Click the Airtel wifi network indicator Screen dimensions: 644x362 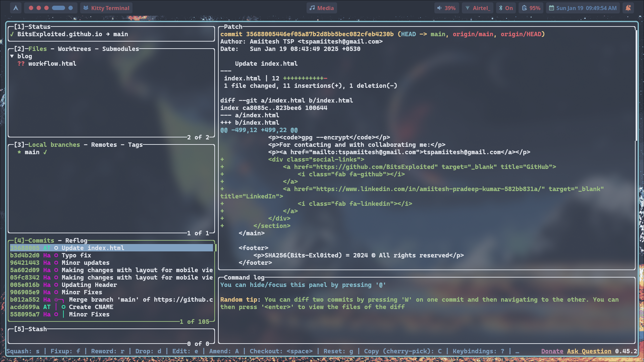pyautogui.click(x=478, y=8)
